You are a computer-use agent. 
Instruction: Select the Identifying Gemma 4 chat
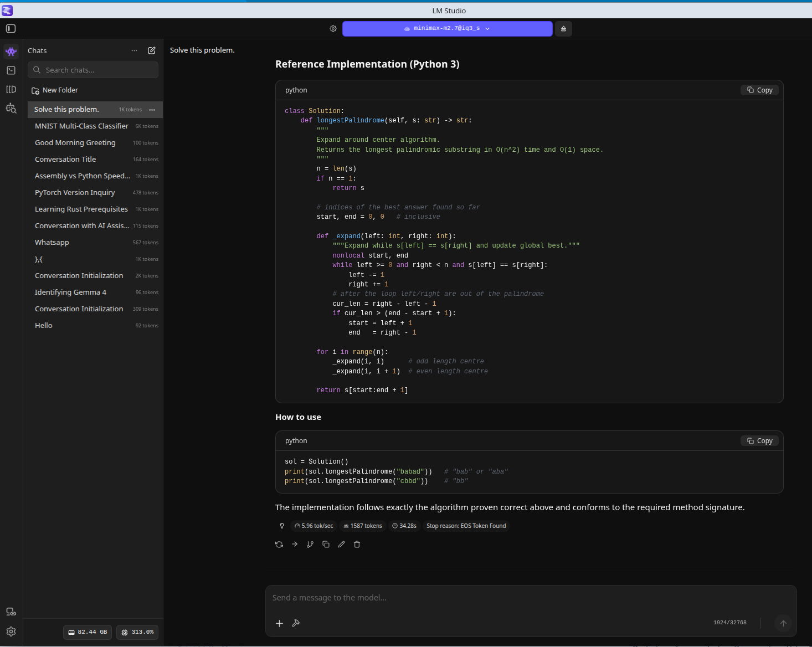pyautogui.click(x=95, y=292)
